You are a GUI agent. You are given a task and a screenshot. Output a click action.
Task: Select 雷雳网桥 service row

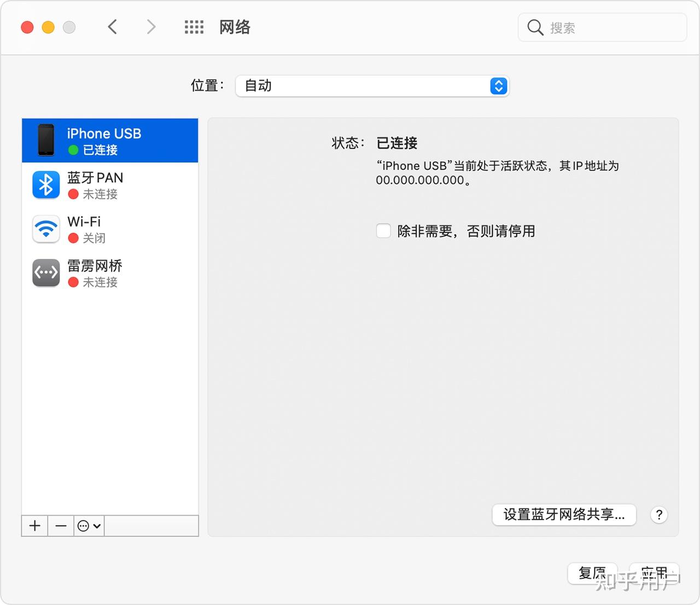(x=110, y=273)
